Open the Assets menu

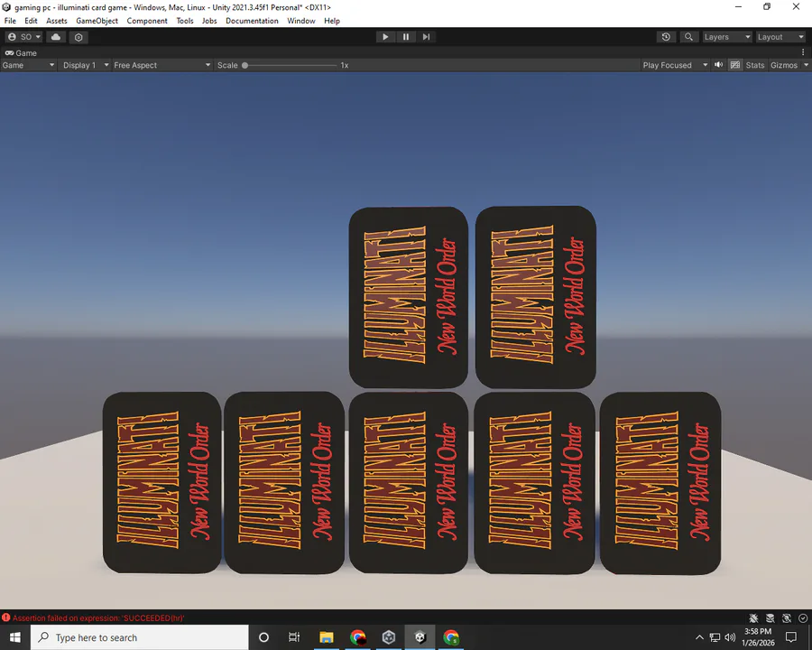click(x=57, y=21)
